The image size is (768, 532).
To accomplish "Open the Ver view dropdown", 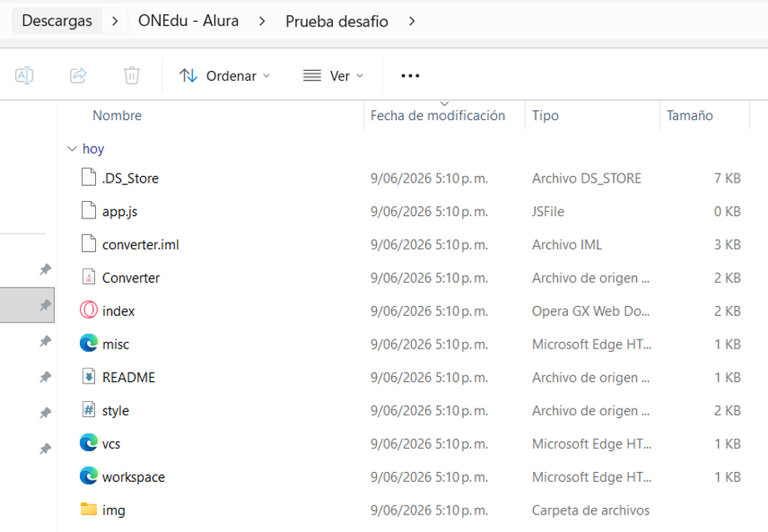I will click(333, 76).
